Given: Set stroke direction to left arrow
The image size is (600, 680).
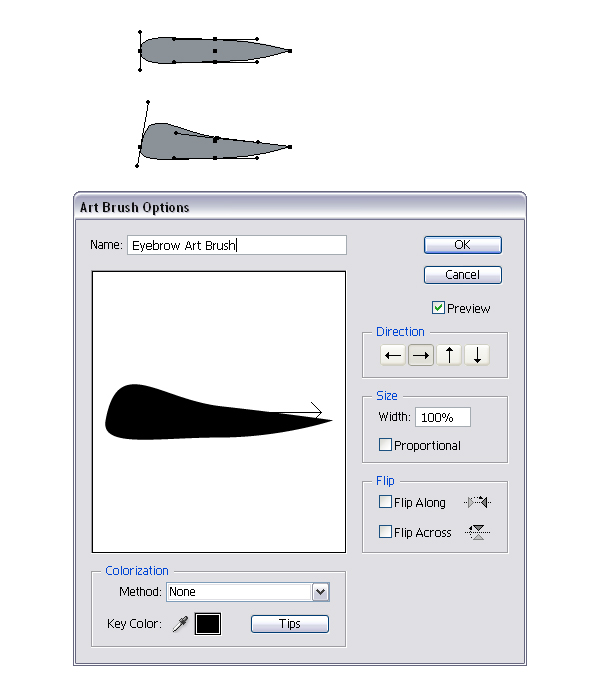Looking at the screenshot, I should (393, 355).
